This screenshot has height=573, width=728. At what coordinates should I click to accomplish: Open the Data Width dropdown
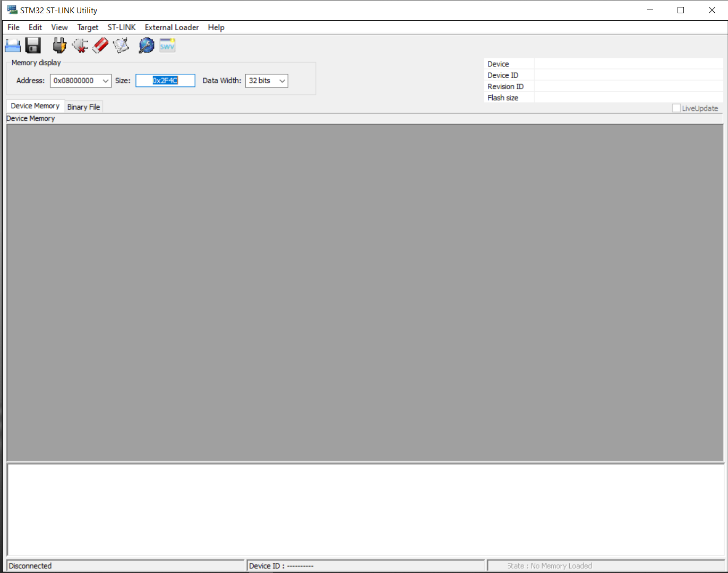point(267,81)
